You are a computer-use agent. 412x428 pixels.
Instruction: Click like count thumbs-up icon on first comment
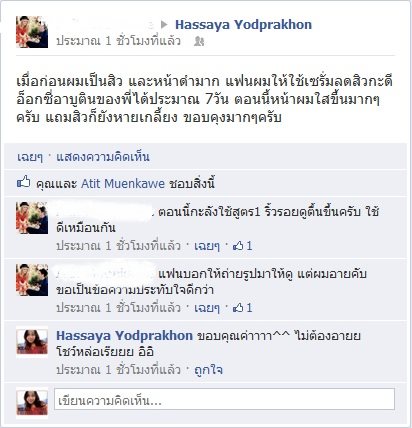point(238,246)
